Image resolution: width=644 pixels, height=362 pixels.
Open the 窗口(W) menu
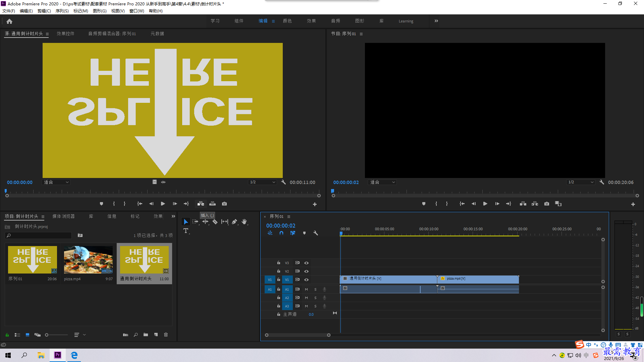click(137, 11)
